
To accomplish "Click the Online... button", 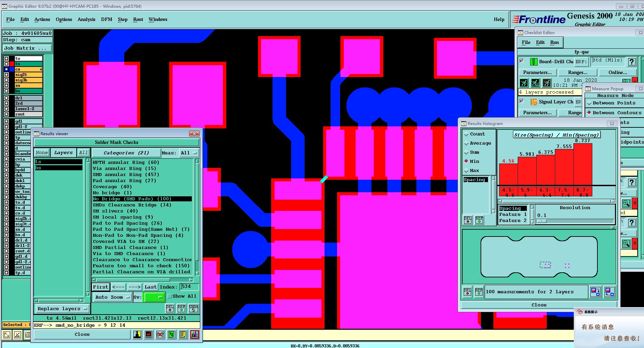I will click(618, 73).
